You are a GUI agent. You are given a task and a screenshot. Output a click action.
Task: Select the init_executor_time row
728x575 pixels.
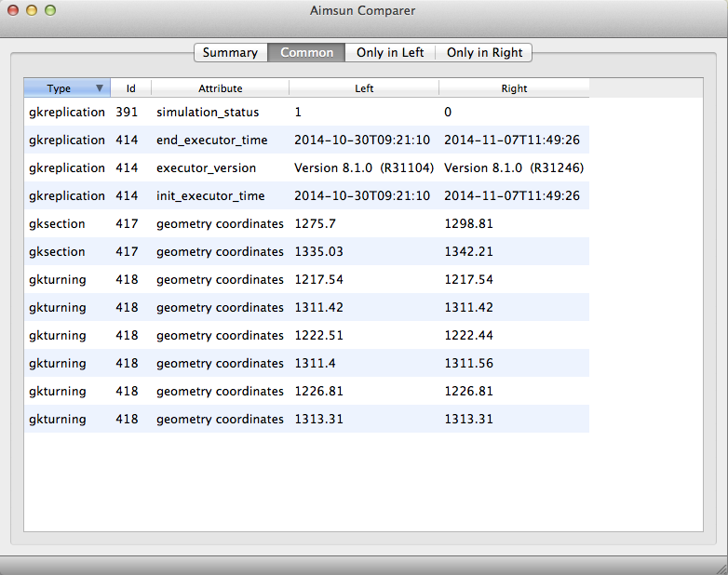click(x=306, y=195)
